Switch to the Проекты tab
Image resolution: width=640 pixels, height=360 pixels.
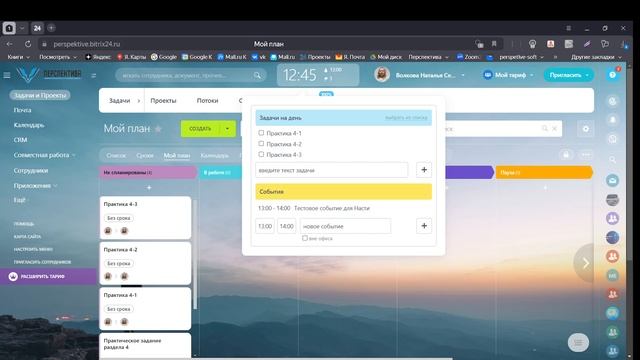point(163,100)
